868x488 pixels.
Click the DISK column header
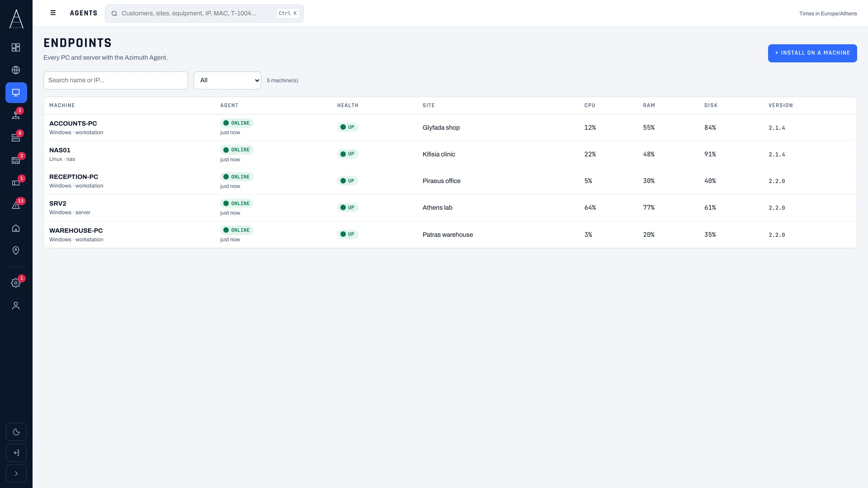[711, 106]
